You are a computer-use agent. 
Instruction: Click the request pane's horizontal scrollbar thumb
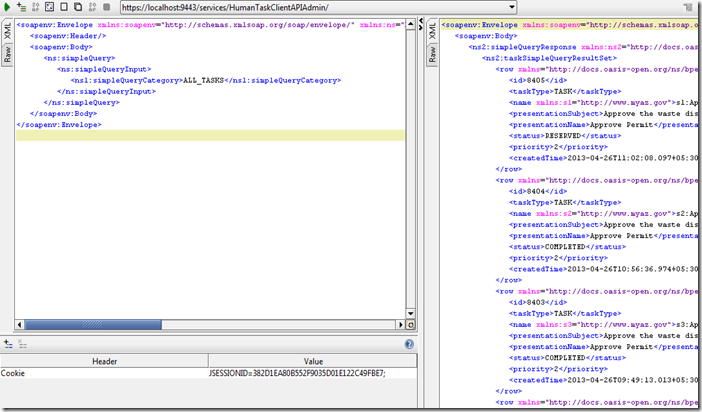(93, 324)
